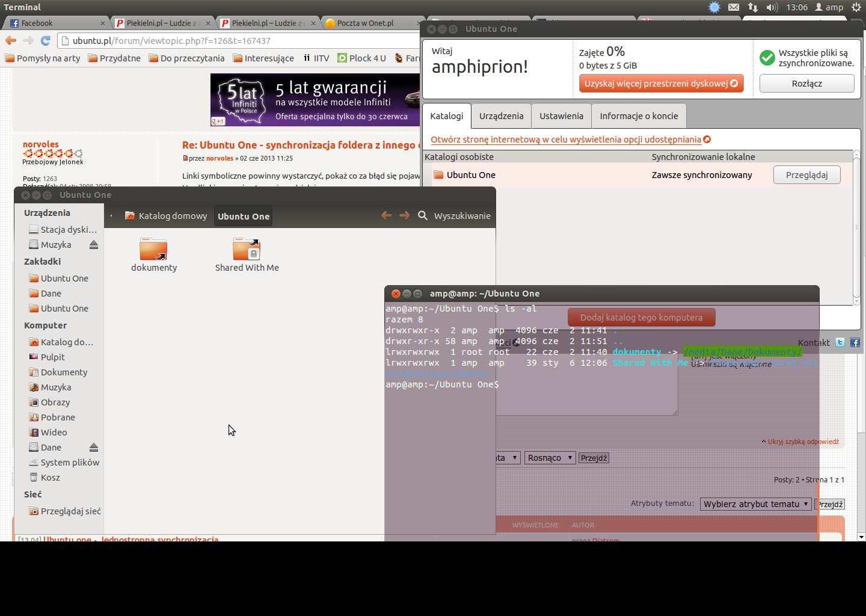Switch to Facebook browser tab
The image size is (866, 616).
point(57,23)
